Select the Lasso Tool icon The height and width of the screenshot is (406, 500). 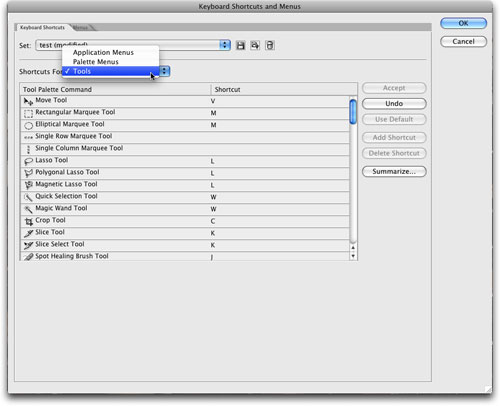point(28,161)
